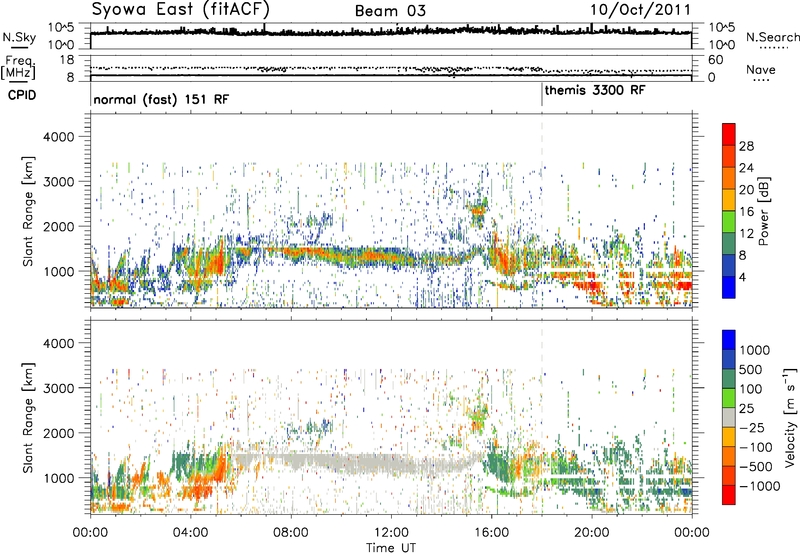800x554 pixels.
Task: Click the "N.Sky" legend label
Action: click(x=19, y=37)
